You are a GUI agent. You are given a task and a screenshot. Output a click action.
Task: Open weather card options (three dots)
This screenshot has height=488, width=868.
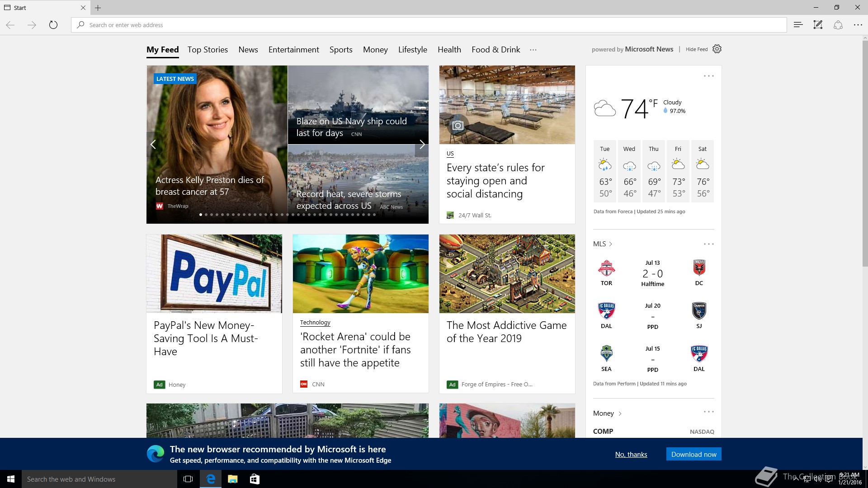pos(708,76)
